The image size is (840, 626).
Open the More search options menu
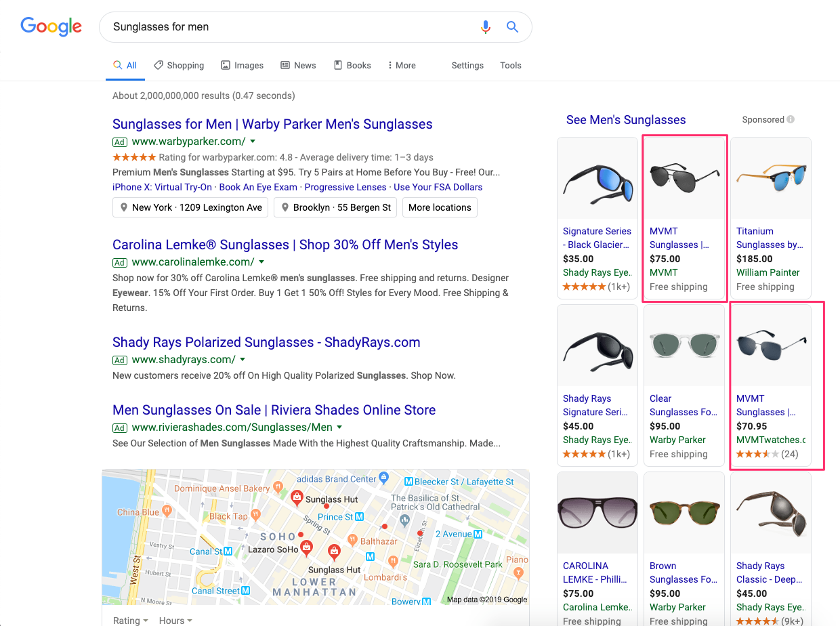(x=402, y=65)
